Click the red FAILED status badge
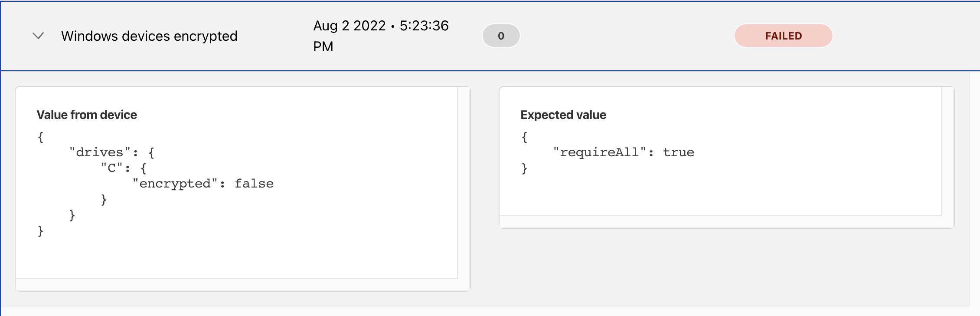Image resolution: width=980 pixels, height=316 pixels. click(x=783, y=36)
